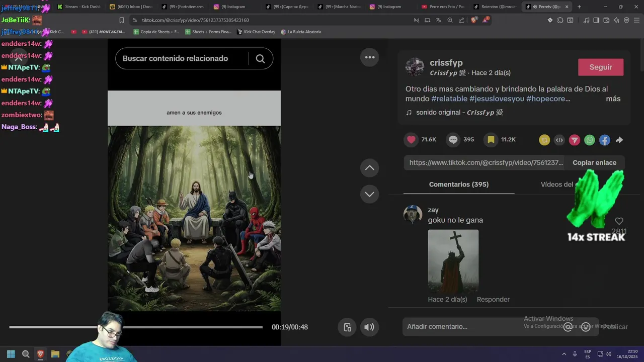Open emoji picker in comment box
The width and height of the screenshot is (644, 362).
pos(586,327)
